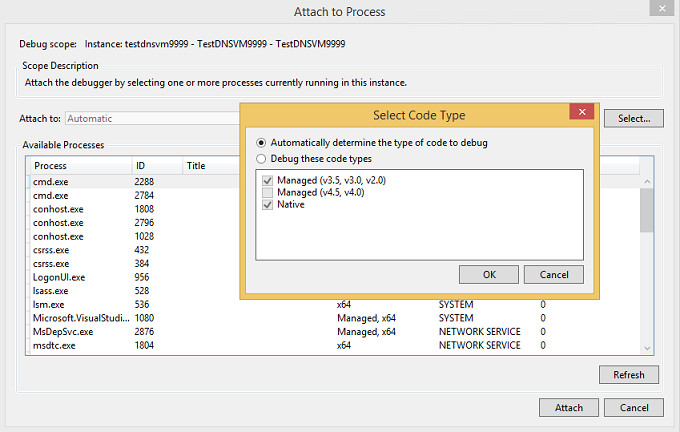Image resolution: width=680 pixels, height=432 pixels.
Task: Refresh the available processes list
Action: click(629, 375)
